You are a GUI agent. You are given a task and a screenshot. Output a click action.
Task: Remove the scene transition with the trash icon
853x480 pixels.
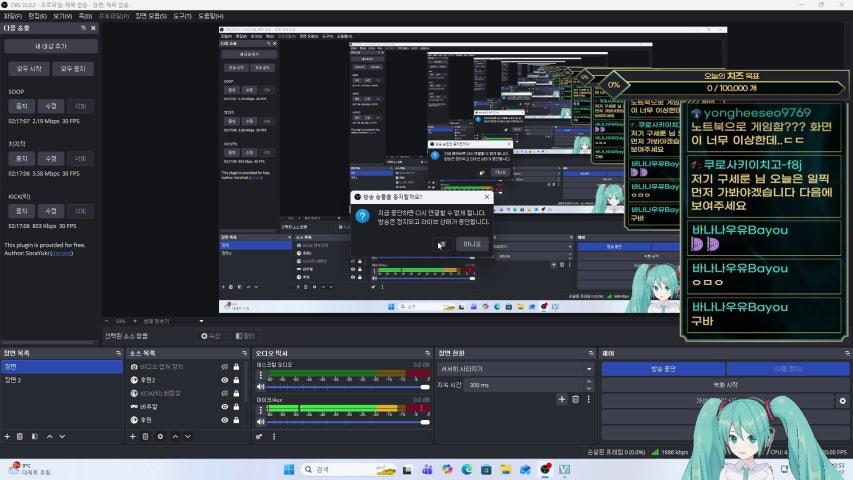[x=575, y=400]
